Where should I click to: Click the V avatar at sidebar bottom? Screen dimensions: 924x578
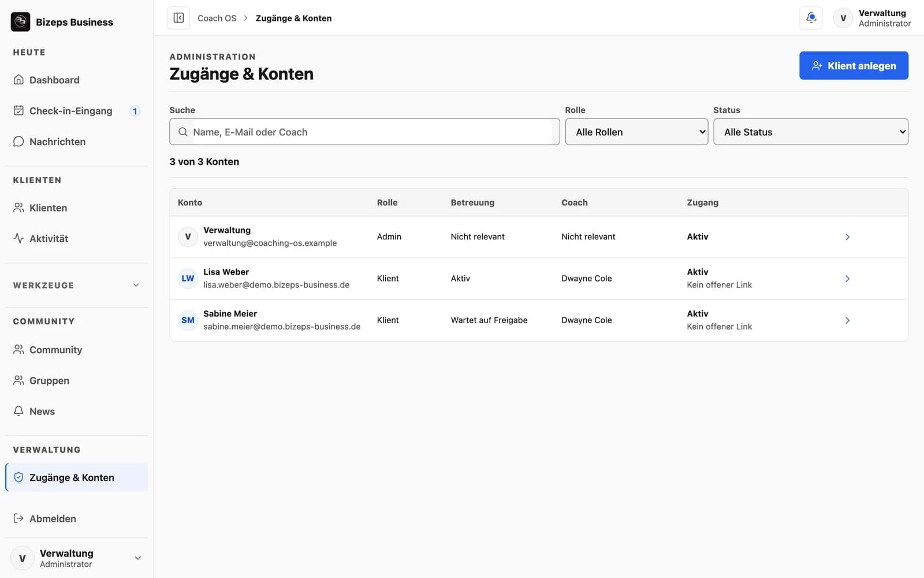(x=22, y=558)
